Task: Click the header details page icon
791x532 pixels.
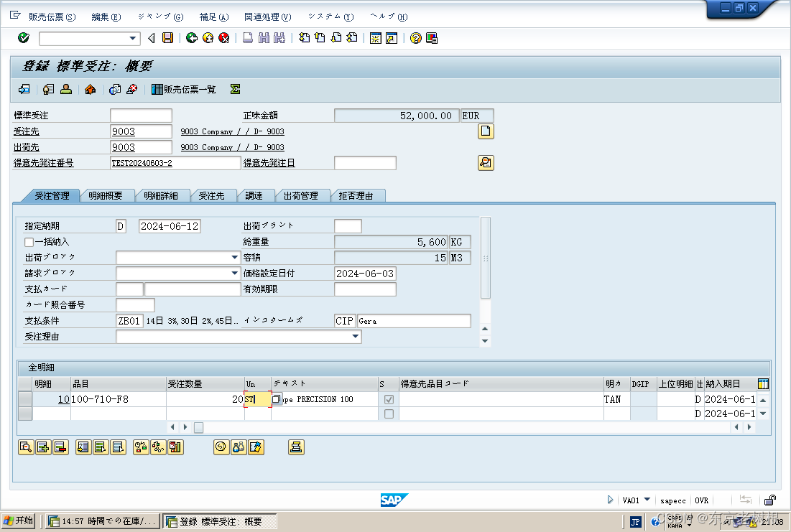Action: click(x=486, y=131)
